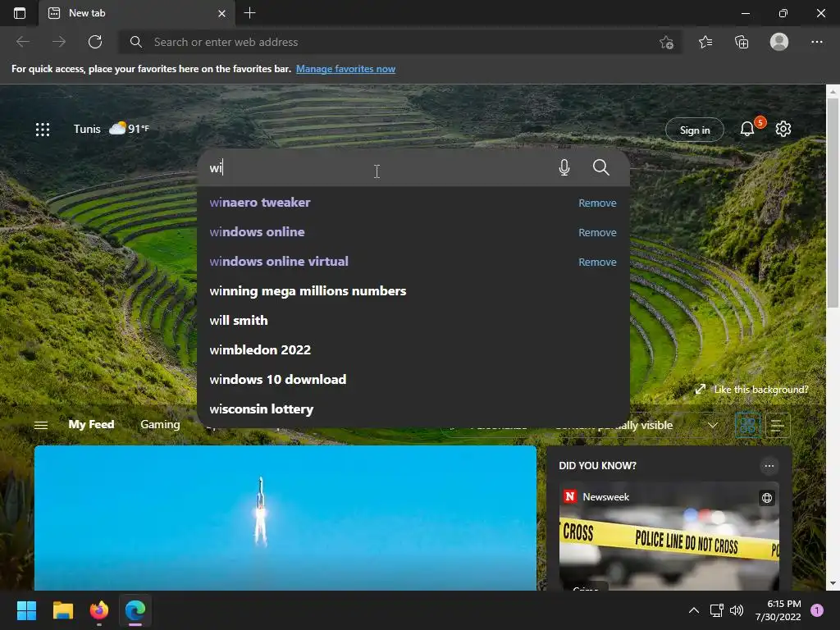This screenshot has width=840, height=630.
Task: Launch File Explorer from taskbar
Action: pyautogui.click(x=62, y=610)
